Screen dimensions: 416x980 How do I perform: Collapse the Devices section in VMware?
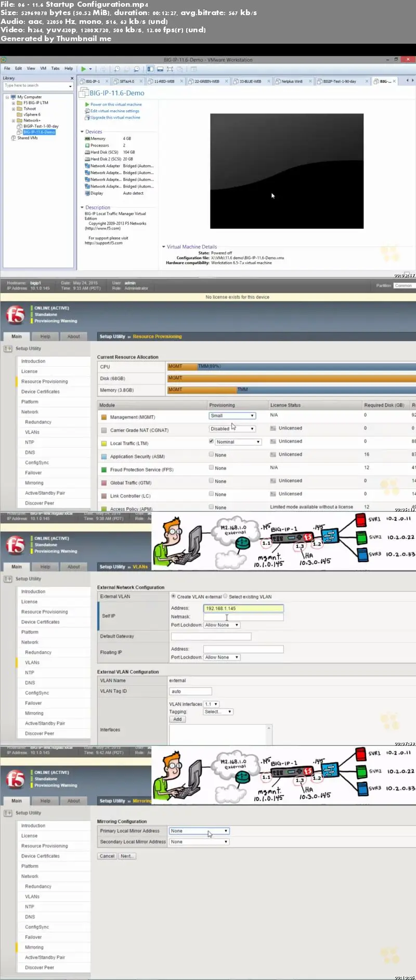click(82, 132)
